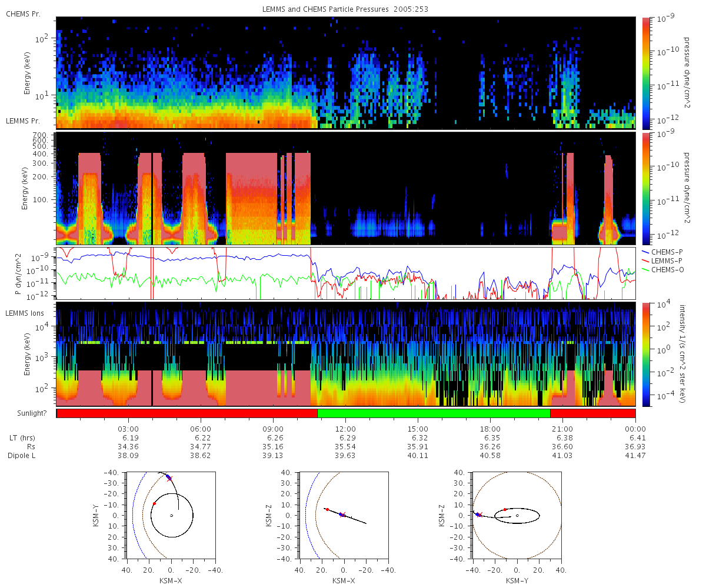The height and width of the screenshot is (588, 706).
Task: Click the plot title 'LEMMS and CHEMS Particle Pressures 2005:253'
Action: pos(346,10)
